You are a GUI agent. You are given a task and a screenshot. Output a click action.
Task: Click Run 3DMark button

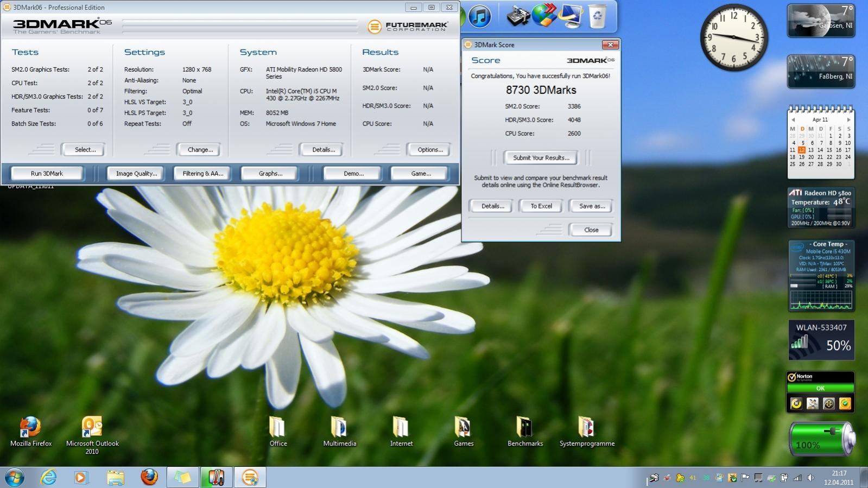tap(47, 174)
